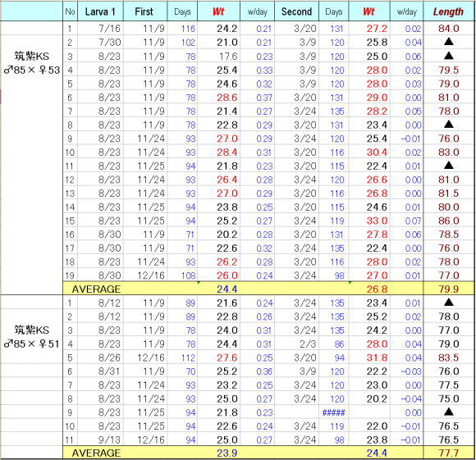Select the triangle marker in first group row 8
The height and width of the screenshot is (460, 476).
tap(448, 124)
